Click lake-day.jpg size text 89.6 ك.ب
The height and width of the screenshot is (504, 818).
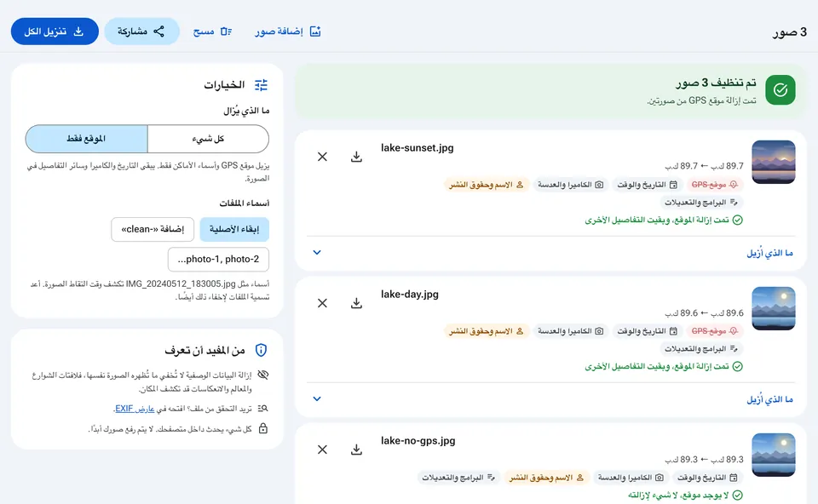coord(705,312)
